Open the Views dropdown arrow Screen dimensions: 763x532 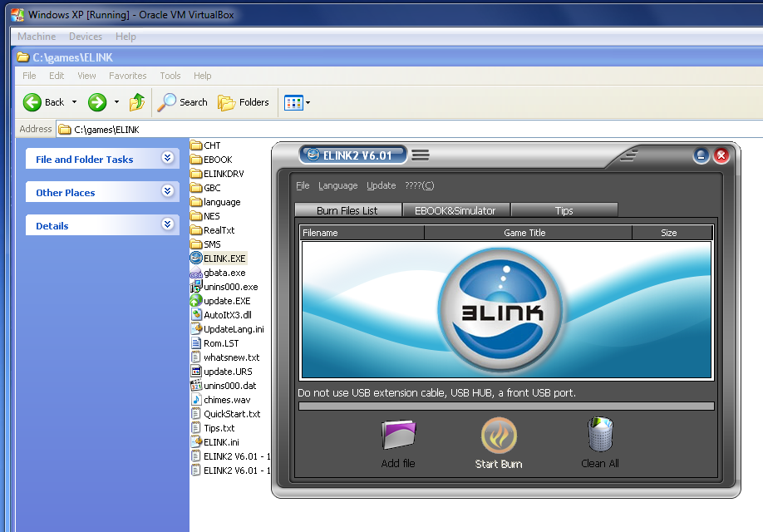pyautogui.click(x=308, y=103)
